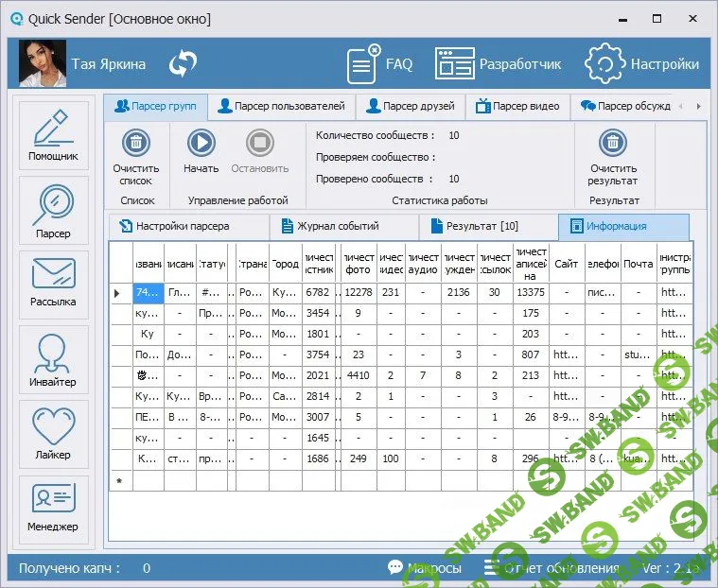Select cell with value 3454
The height and width of the screenshot is (588, 718).
pos(318,314)
